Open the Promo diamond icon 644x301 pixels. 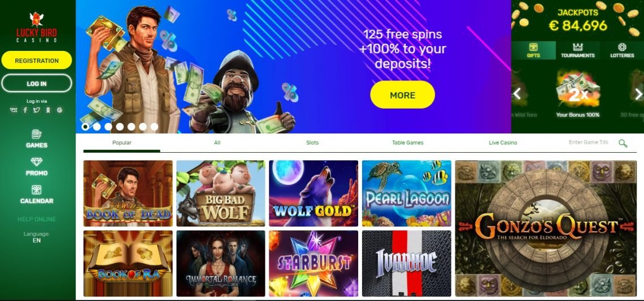click(37, 162)
